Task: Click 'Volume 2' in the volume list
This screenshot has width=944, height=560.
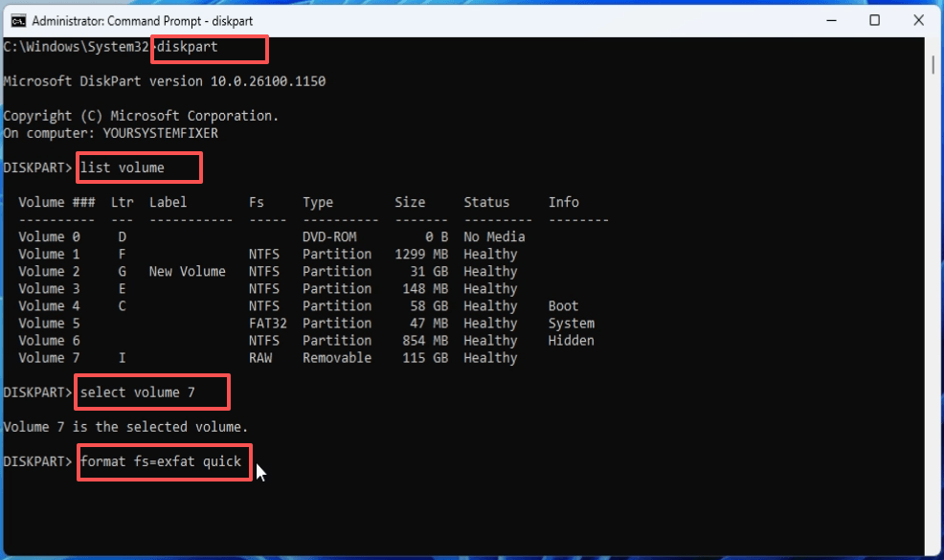Action: point(49,272)
